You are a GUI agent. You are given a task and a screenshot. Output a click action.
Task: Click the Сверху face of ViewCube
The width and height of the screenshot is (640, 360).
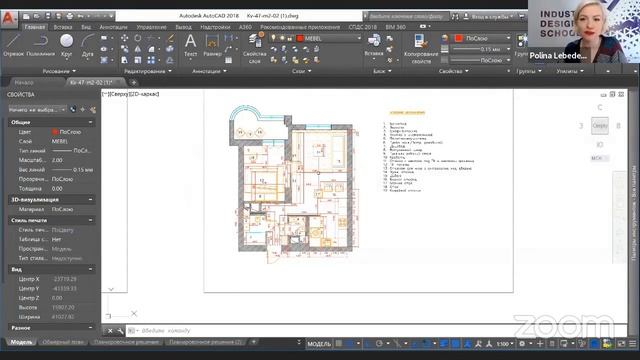click(600, 126)
